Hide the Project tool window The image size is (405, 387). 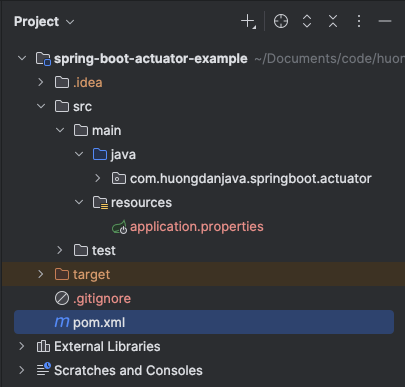pyautogui.click(x=385, y=21)
